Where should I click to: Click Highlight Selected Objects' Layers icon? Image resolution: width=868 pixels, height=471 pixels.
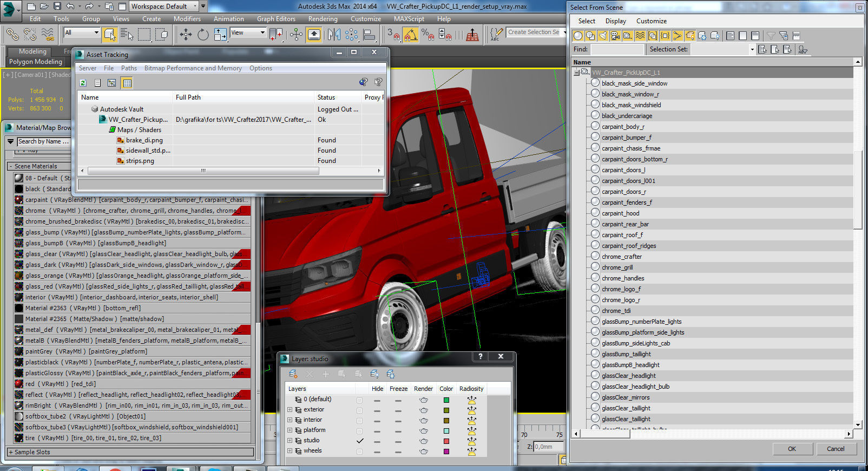(x=358, y=374)
